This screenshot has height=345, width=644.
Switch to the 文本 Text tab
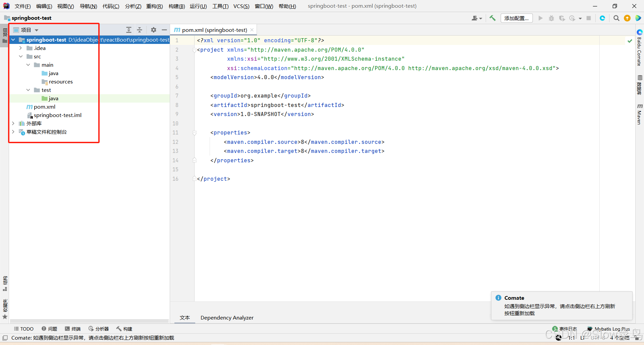(185, 318)
